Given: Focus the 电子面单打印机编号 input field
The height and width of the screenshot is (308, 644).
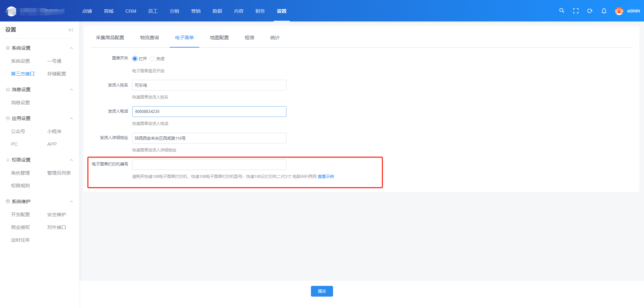Looking at the screenshot, I should coord(209,165).
